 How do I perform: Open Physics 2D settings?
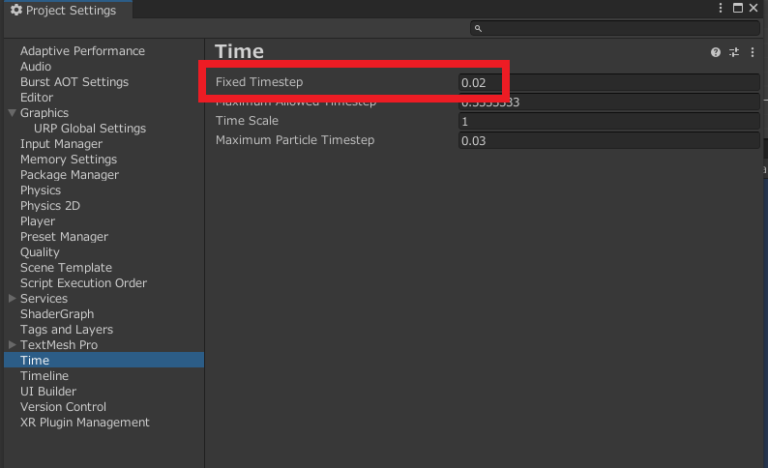click(x=50, y=206)
